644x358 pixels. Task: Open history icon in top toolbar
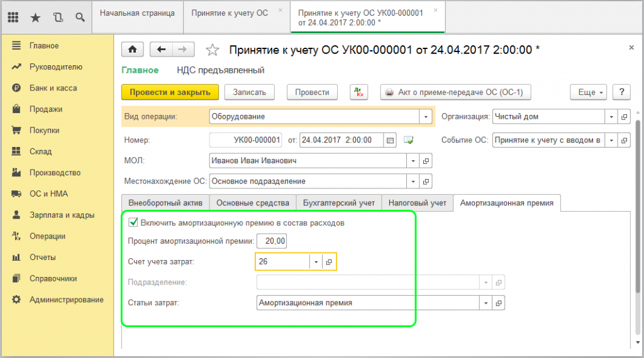click(58, 18)
